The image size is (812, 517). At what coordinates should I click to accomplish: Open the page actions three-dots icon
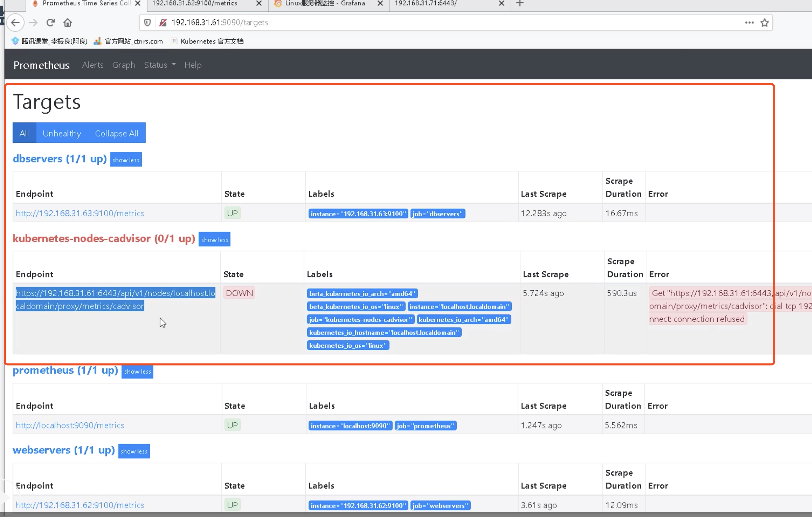[749, 23]
